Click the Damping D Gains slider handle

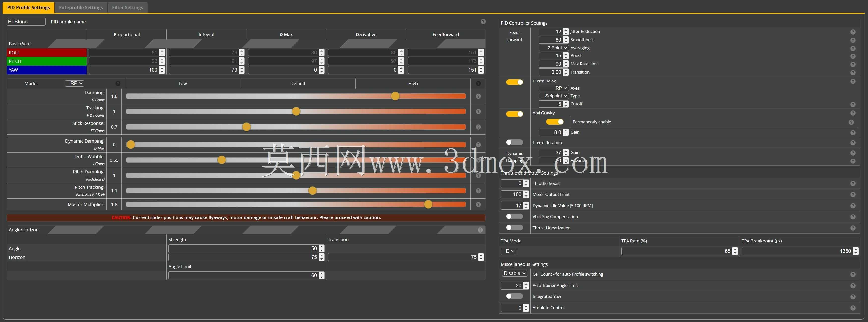tap(395, 96)
